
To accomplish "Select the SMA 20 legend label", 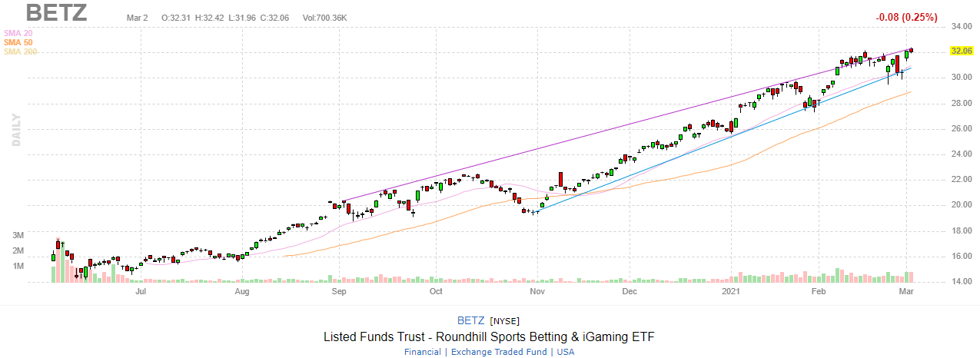I will point(17,33).
